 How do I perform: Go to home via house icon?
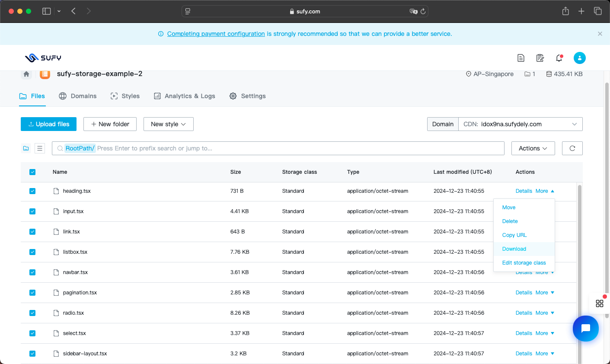point(26,74)
